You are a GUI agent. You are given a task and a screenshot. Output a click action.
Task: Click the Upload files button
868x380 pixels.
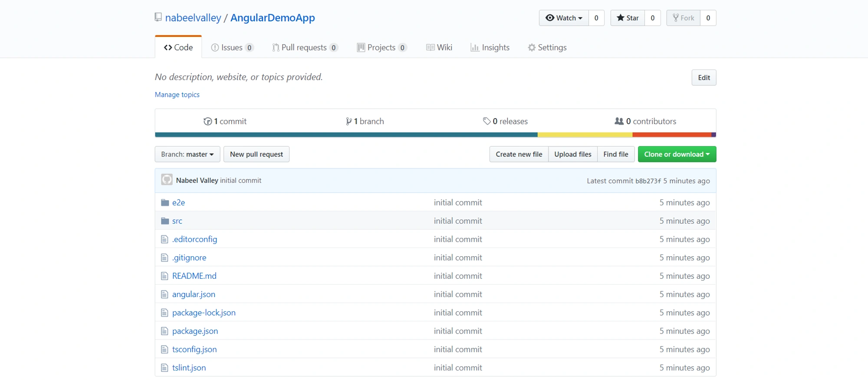[x=573, y=154]
